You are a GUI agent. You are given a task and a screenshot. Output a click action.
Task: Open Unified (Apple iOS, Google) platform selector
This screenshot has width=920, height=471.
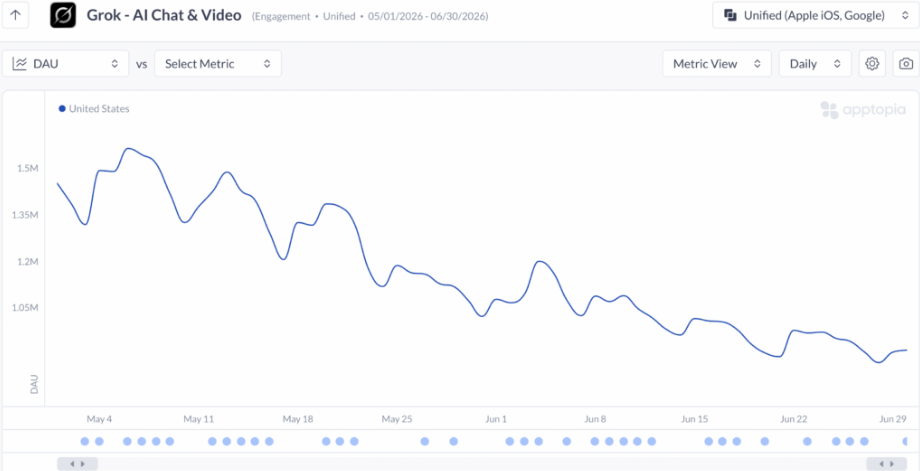click(x=816, y=16)
